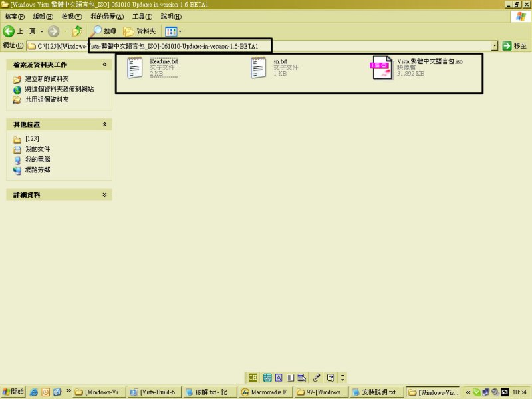Expand the 詳細資料 panel
The image size is (532, 399).
(x=104, y=195)
